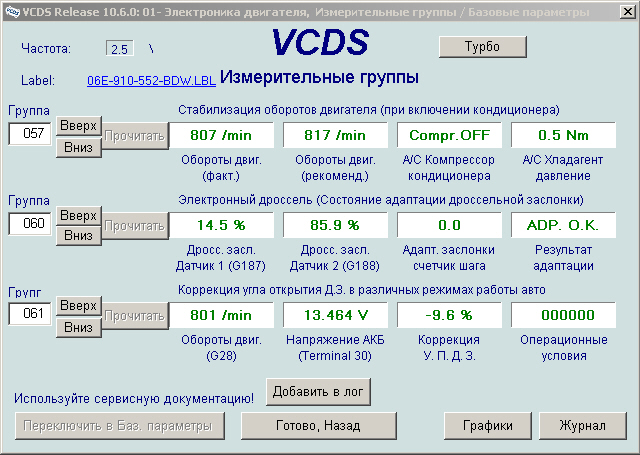Click the Дросс. засл. Датчик 2 (G188) label

[335, 258]
